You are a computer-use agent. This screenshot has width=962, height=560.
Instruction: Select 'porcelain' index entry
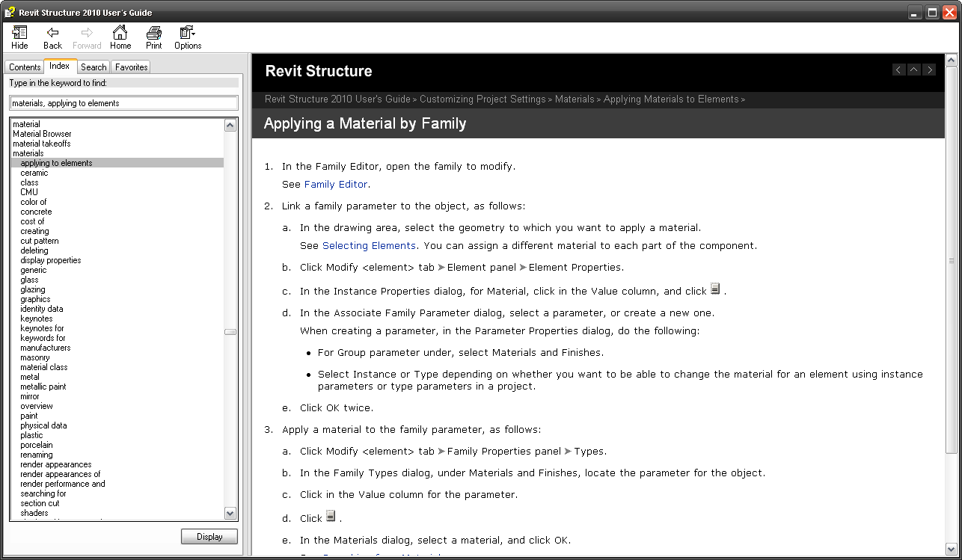click(x=37, y=445)
